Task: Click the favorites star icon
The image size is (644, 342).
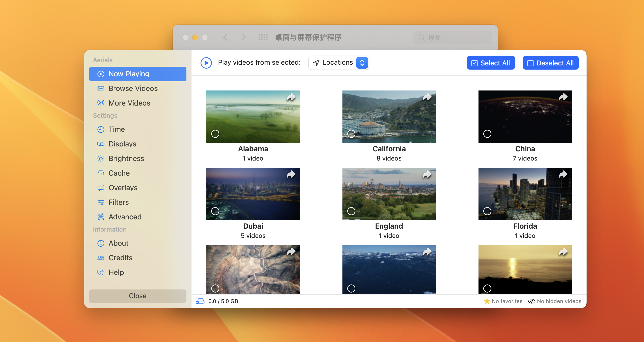Action: pyautogui.click(x=487, y=301)
